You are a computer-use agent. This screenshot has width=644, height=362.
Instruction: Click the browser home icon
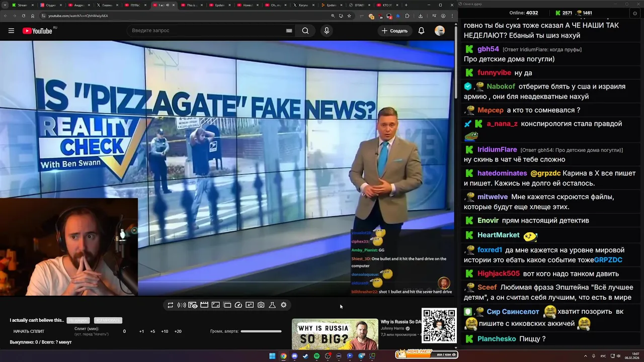click(x=33, y=16)
